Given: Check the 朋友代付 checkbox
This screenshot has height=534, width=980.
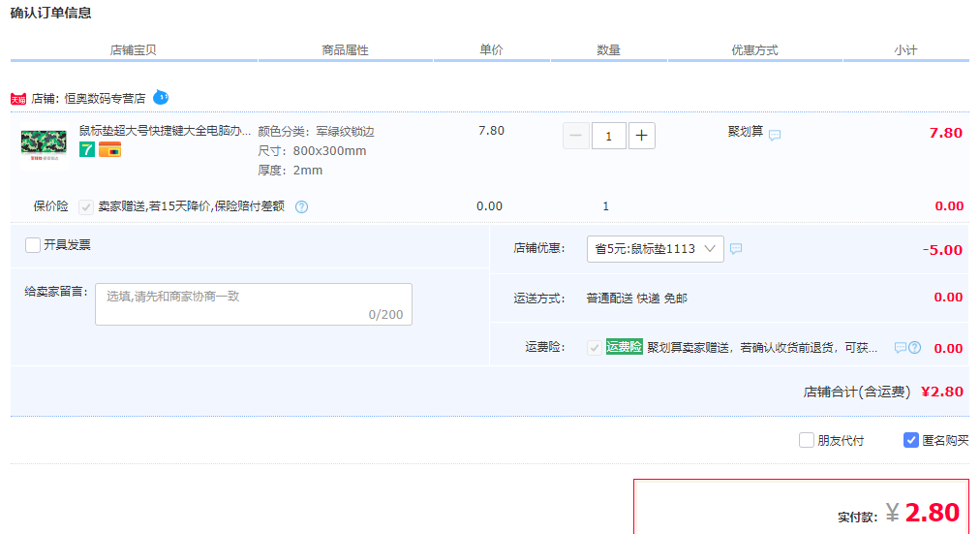Looking at the screenshot, I should click(807, 440).
